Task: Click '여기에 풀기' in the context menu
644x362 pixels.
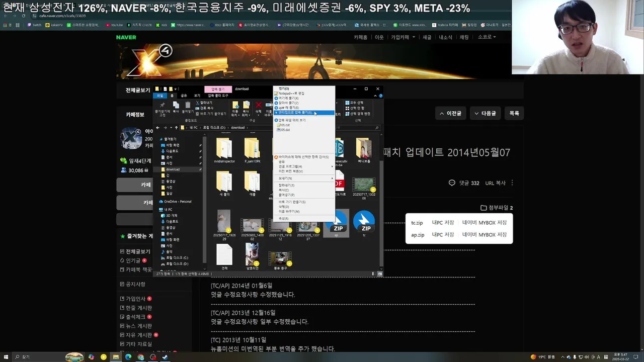Action: point(304,98)
